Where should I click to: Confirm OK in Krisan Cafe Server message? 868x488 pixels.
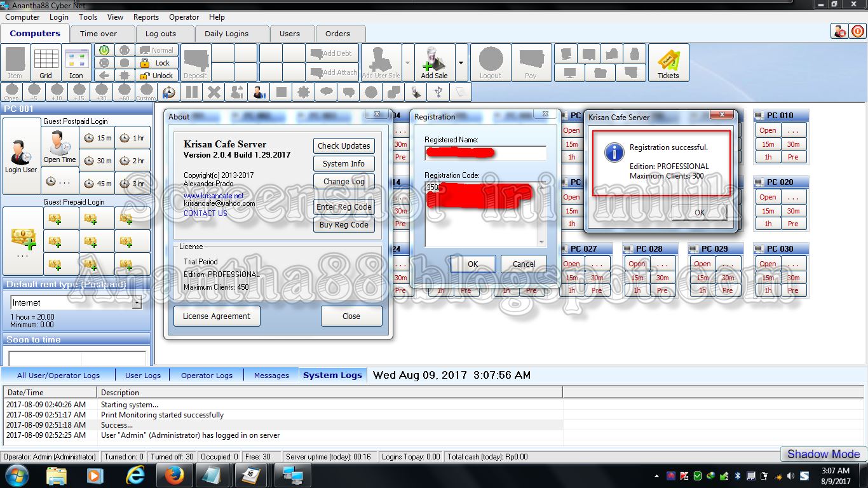(699, 212)
